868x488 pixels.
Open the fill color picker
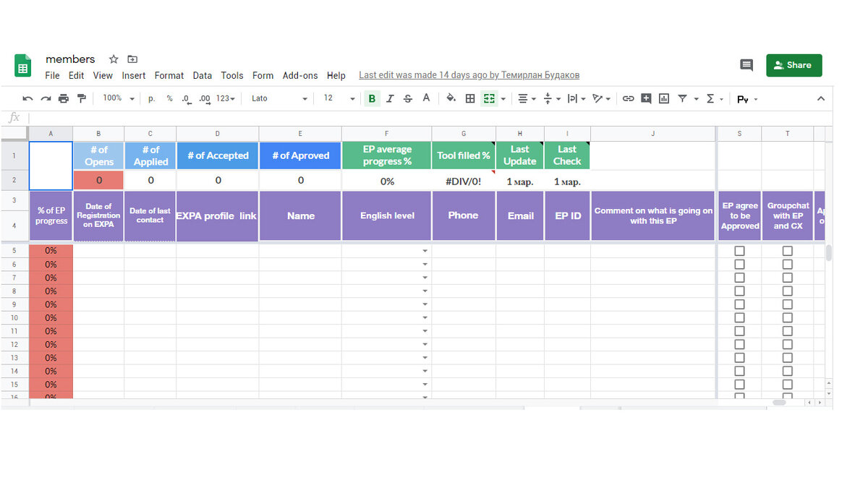pyautogui.click(x=451, y=98)
